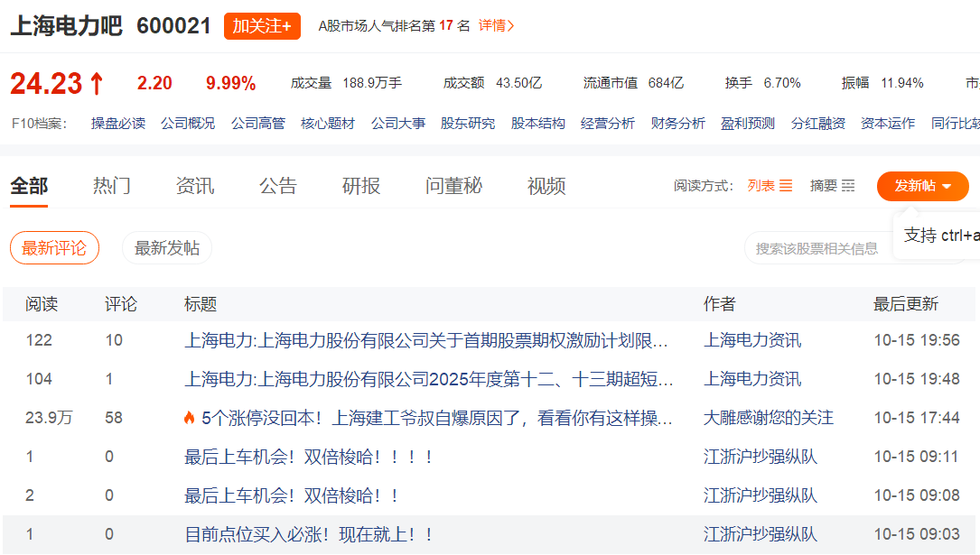Screen dimensions: 980x555
Task: Open the 公司概况 F10 link
Action: (188, 124)
